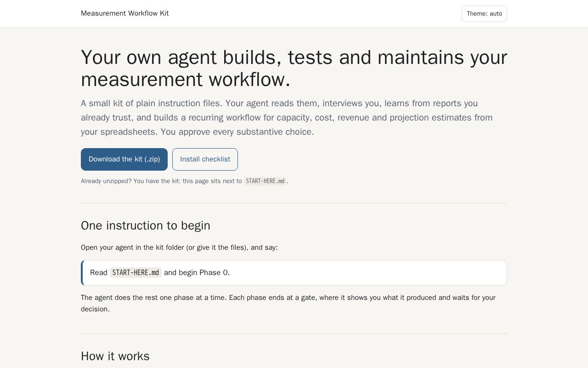Click the paragraph about each phase ending at a gate

[289, 303]
